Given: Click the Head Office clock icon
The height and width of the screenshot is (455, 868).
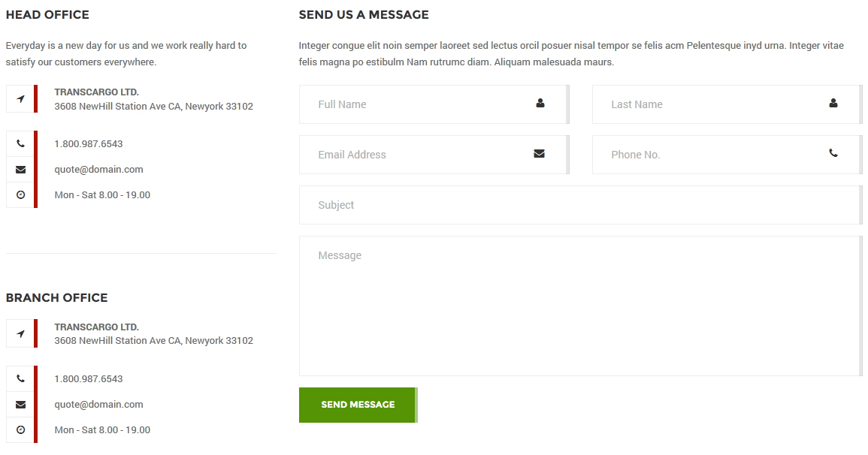Looking at the screenshot, I should [x=20, y=195].
